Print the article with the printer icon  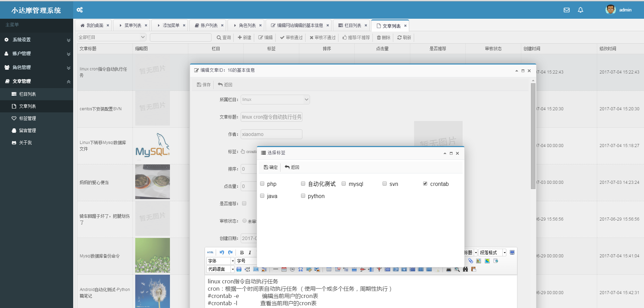tap(449, 269)
